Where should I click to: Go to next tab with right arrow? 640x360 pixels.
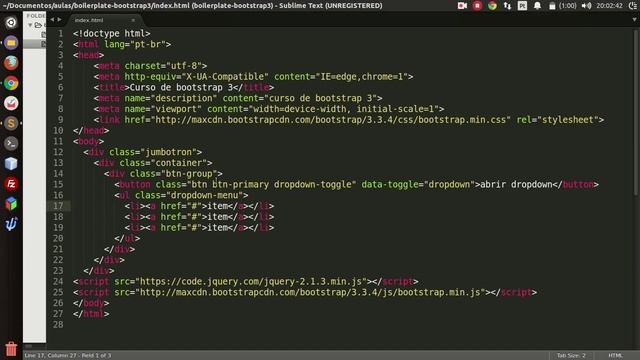coord(60,20)
